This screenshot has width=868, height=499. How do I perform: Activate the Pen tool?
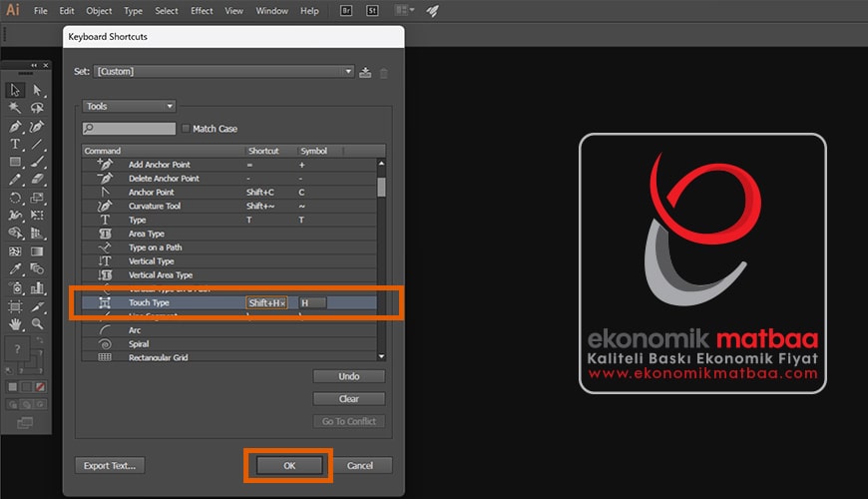(x=15, y=127)
